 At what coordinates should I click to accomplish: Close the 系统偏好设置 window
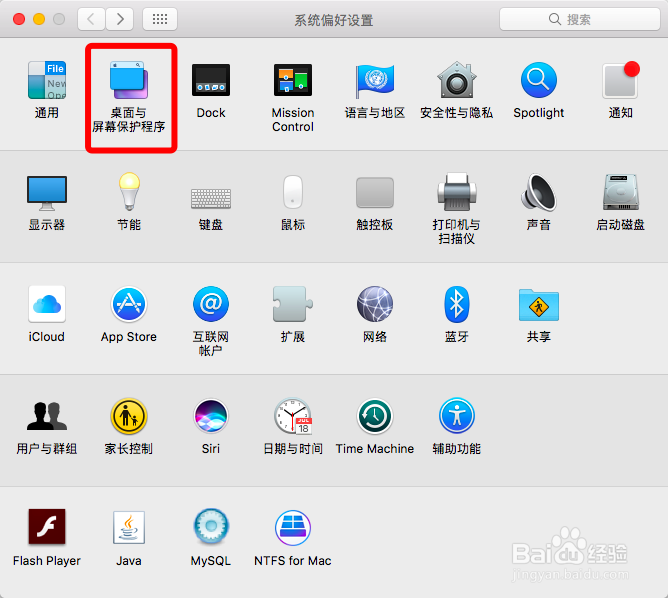19,19
